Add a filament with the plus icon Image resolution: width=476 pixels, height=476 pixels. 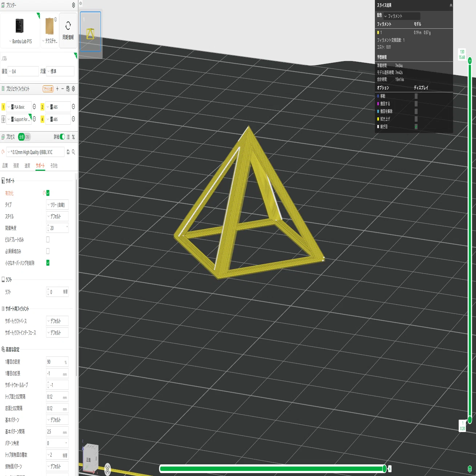57,89
